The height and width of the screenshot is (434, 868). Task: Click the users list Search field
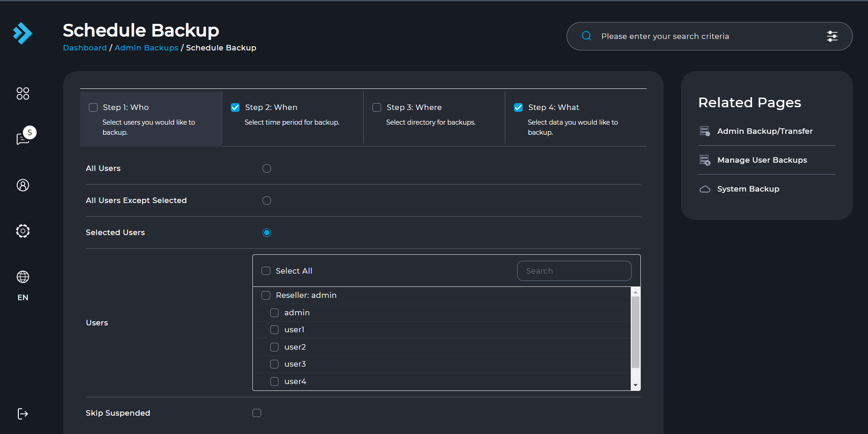pyautogui.click(x=574, y=271)
